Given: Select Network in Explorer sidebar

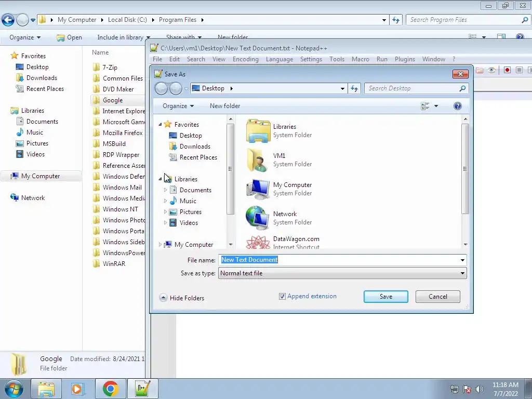Looking at the screenshot, I should 28,198.
